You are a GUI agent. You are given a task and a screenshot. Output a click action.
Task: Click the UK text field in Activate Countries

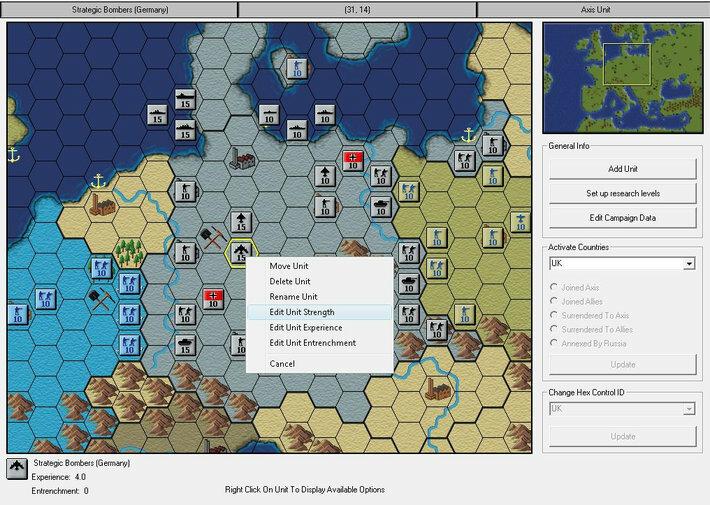pos(617,264)
